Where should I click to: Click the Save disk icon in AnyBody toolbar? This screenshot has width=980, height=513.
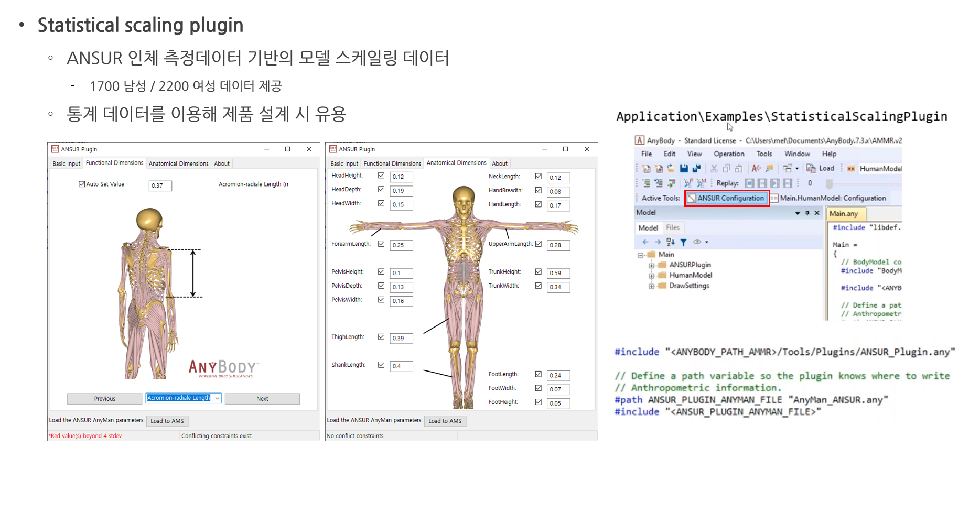(x=684, y=169)
